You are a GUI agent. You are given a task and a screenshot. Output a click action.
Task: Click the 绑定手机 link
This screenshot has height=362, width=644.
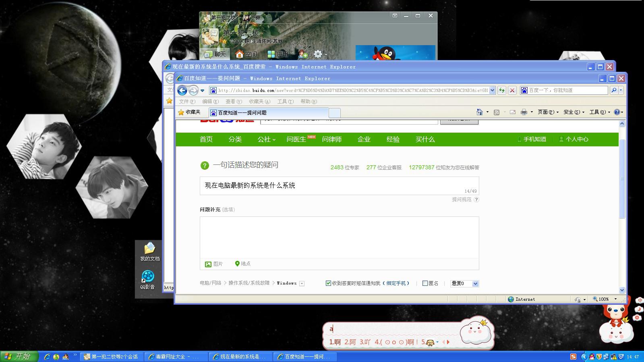(396, 283)
